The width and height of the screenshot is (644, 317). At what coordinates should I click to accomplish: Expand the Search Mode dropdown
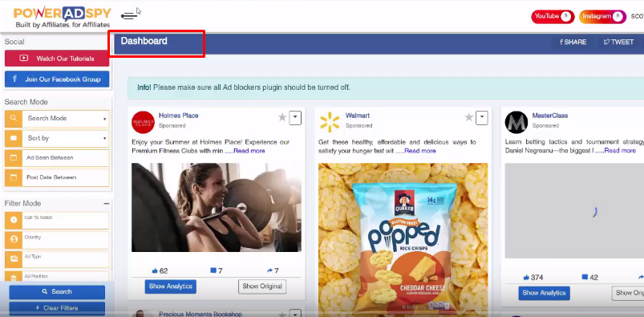pos(66,119)
